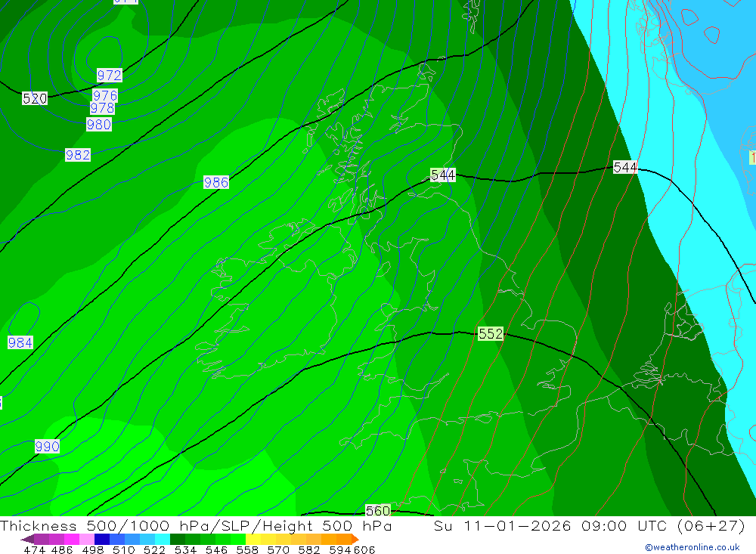756x554 pixels.
Task: Click the 984 isobar label
Action: coord(20,342)
